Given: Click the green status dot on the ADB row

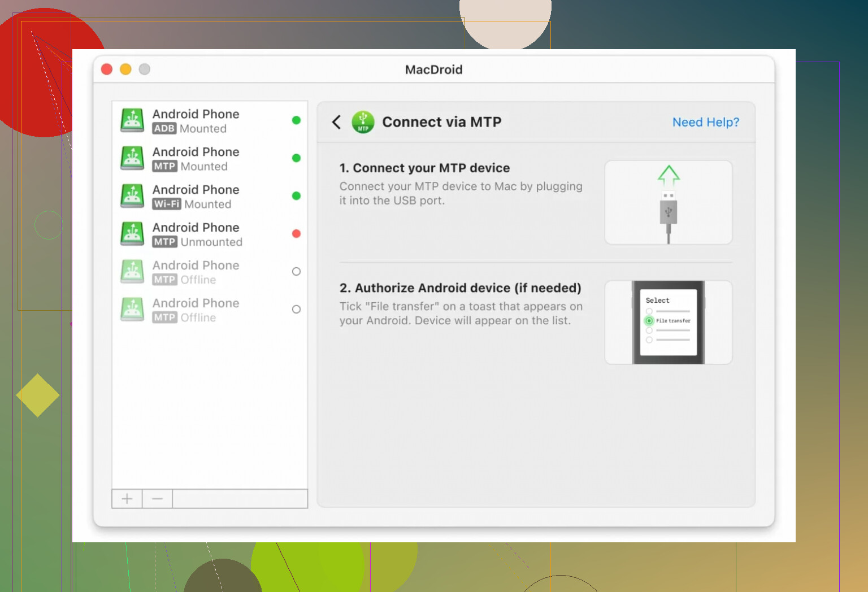Looking at the screenshot, I should tap(296, 120).
